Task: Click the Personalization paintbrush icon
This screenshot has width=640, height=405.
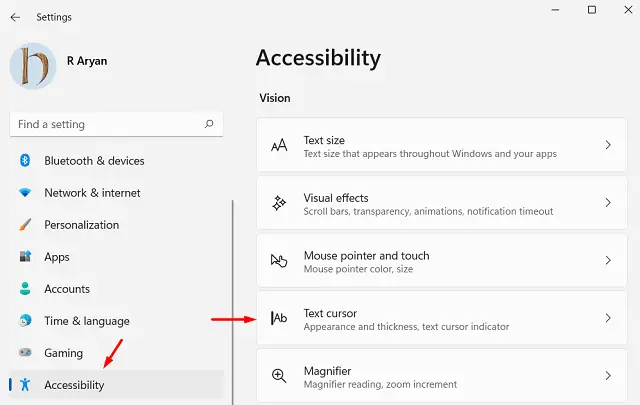Action: [x=25, y=225]
